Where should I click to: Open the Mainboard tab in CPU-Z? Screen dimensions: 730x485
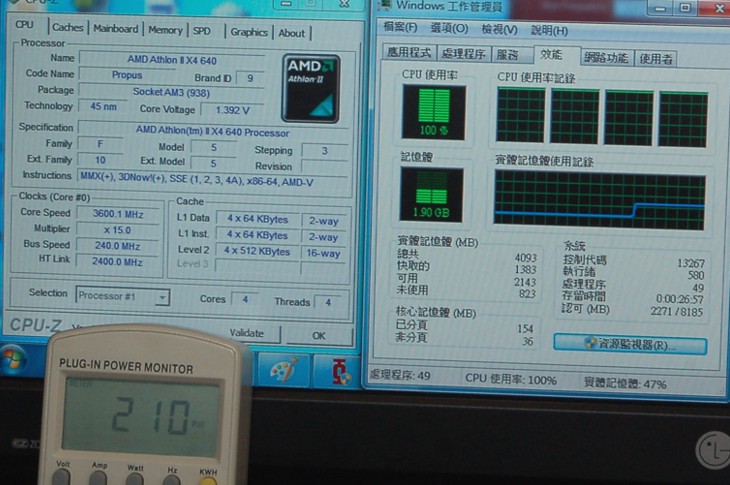pos(115,29)
